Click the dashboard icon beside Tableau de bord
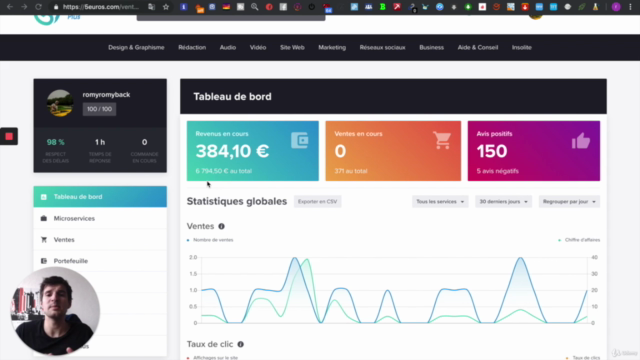This screenshot has height=360, width=640. tap(44, 197)
